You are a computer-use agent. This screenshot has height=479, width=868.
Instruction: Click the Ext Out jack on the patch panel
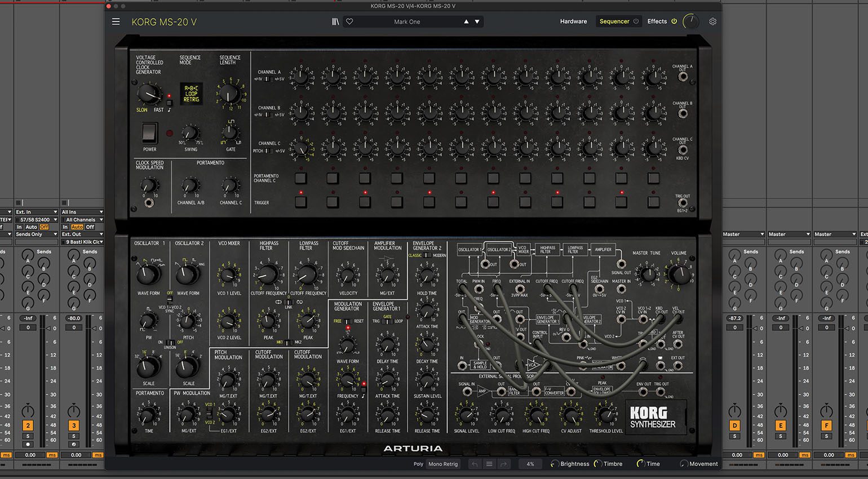(677, 366)
